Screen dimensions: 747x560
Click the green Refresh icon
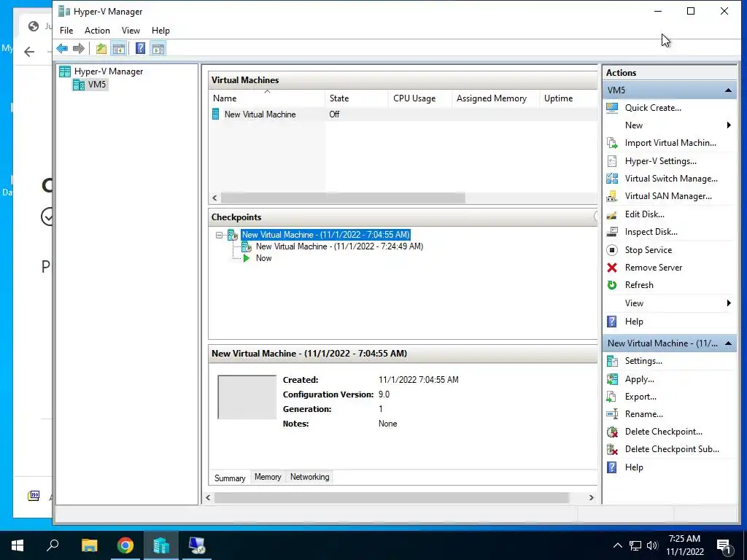click(612, 285)
